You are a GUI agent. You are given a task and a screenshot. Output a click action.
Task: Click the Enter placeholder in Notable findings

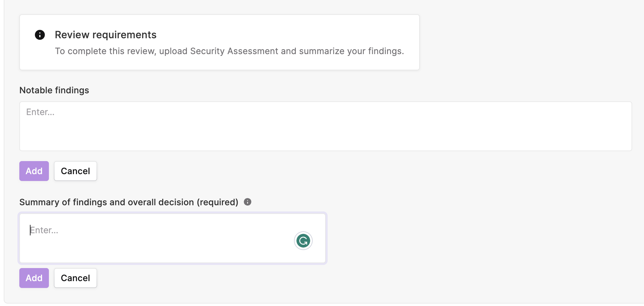coord(40,112)
